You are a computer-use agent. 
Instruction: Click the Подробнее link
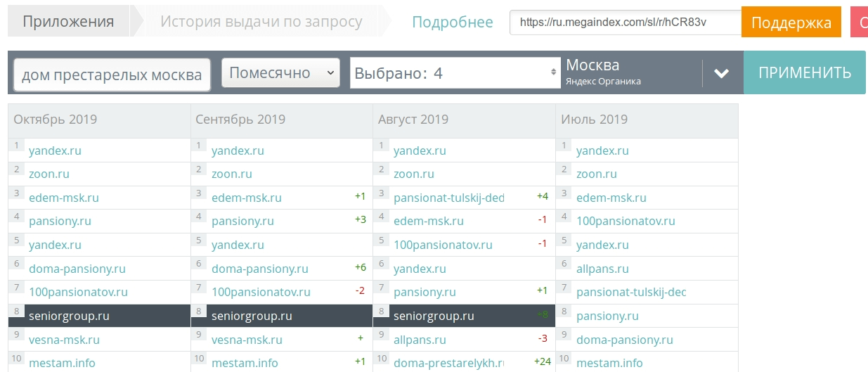452,22
